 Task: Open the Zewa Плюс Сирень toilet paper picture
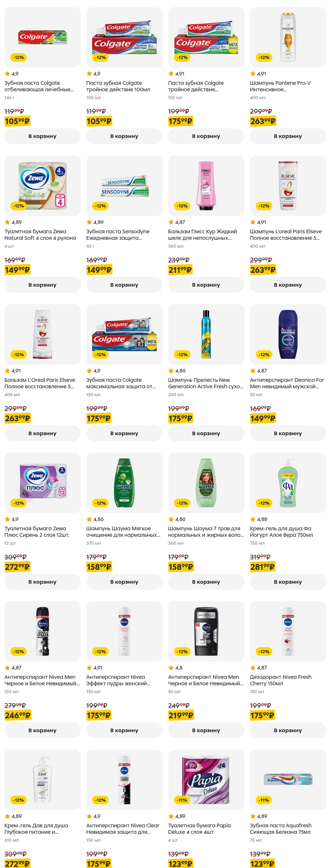click(42, 483)
